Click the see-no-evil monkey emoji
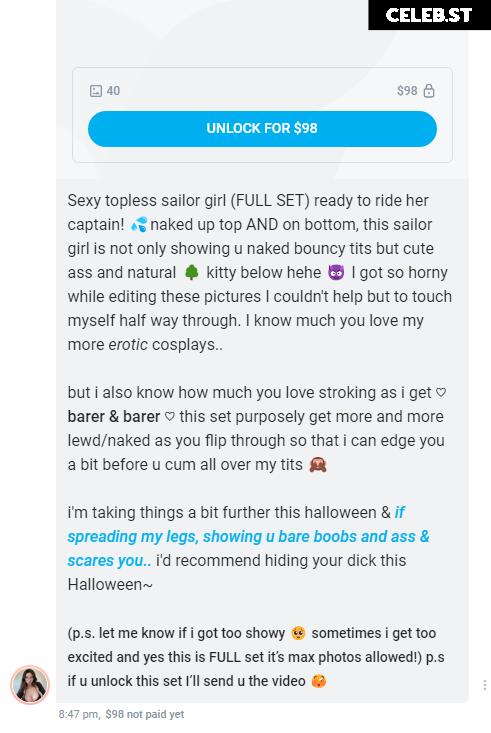Viewport: 491px width, 733px height. point(318,465)
